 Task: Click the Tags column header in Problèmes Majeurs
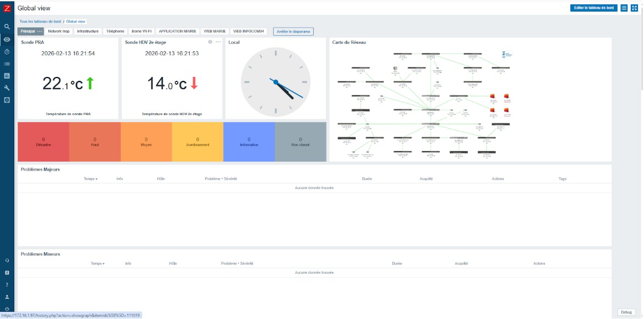[x=562, y=179]
